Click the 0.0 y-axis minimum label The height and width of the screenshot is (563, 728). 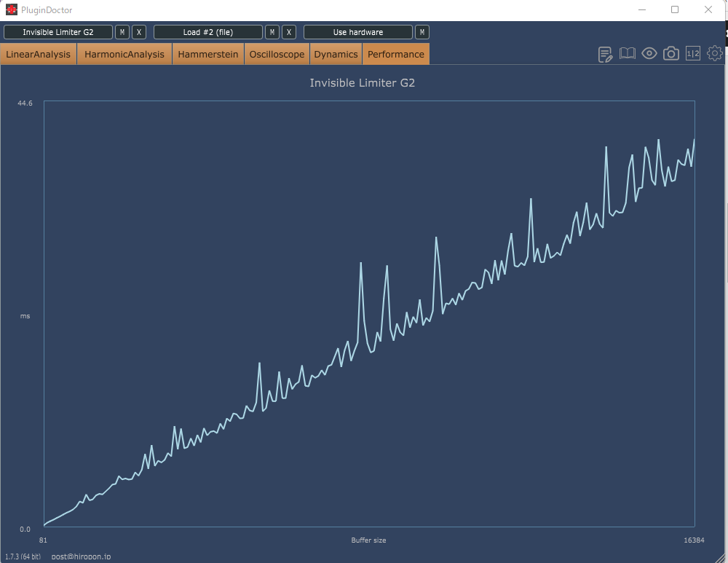point(25,529)
